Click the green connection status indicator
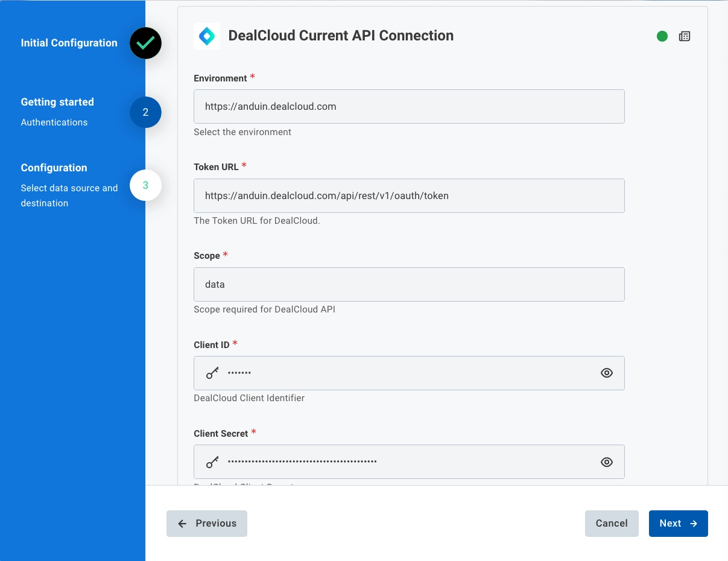This screenshot has width=728, height=561. (662, 36)
